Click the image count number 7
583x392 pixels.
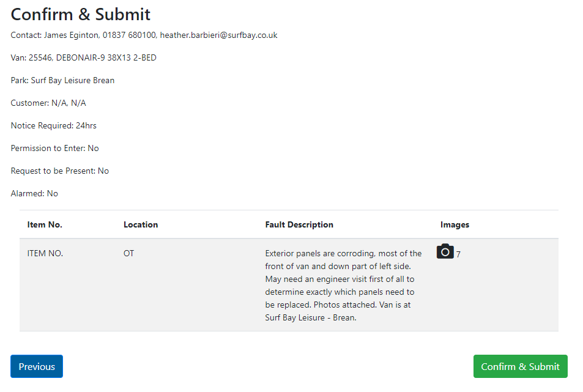click(x=458, y=254)
